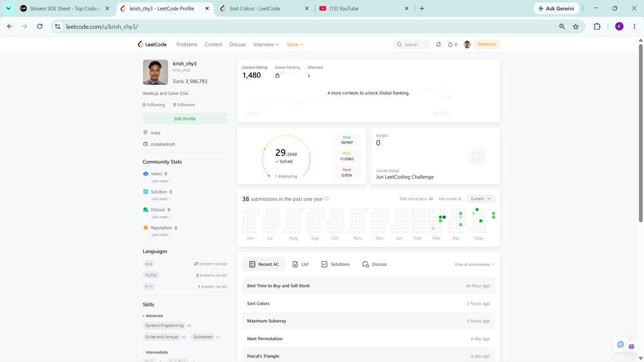Image resolution: width=644 pixels, height=362 pixels.
Task: Click the submissions info icon
Action: click(x=327, y=199)
